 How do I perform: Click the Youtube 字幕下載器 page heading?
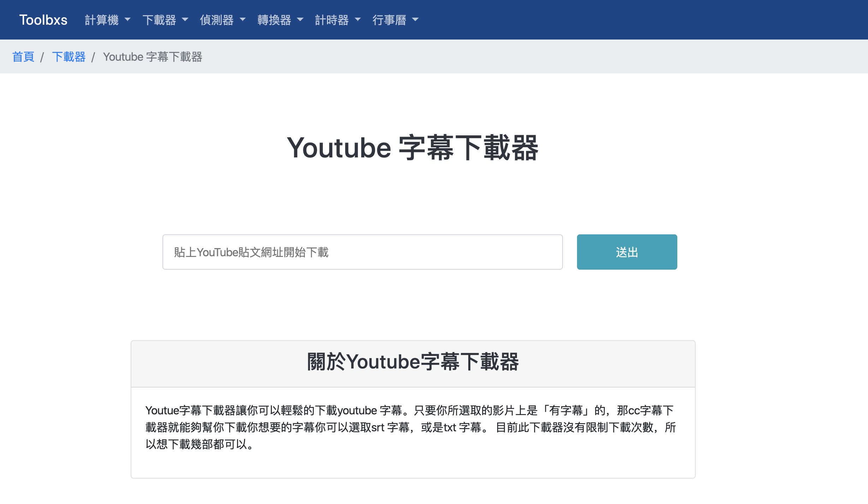(412, 148)
